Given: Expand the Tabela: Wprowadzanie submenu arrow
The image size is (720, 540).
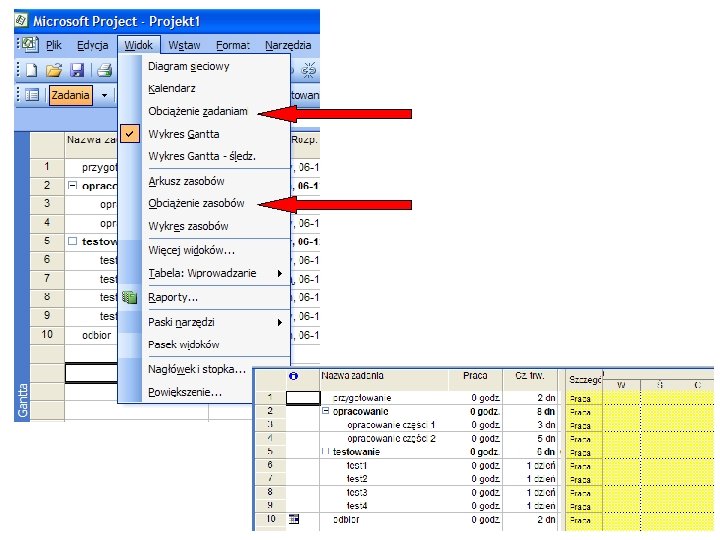Looking at the screenshot, I should click(280, 273).
